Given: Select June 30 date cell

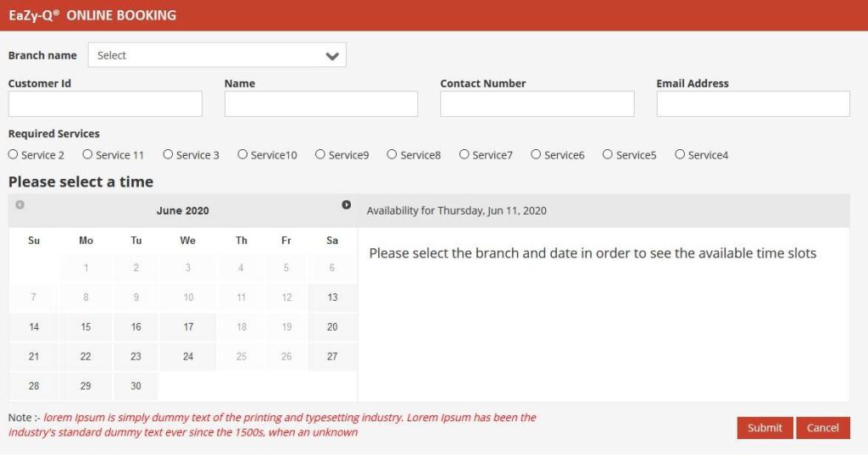Looking at the screenshot, I should pyautogui.click(x=136, y=386).
